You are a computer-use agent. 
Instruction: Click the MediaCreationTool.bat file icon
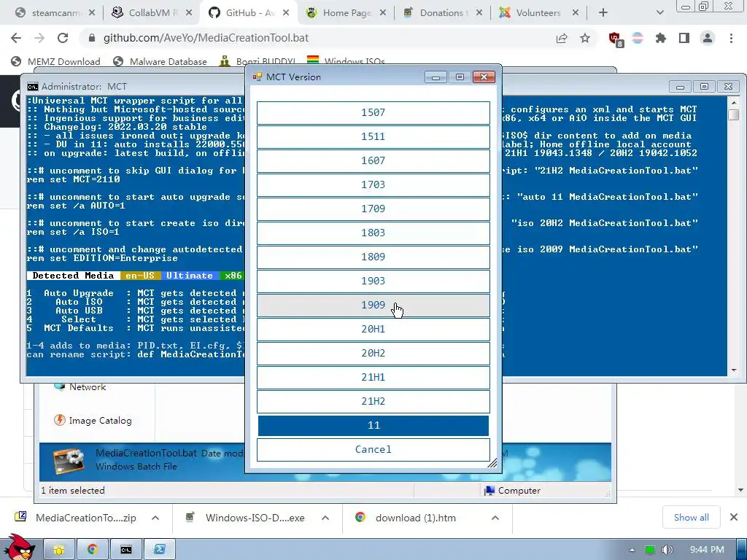pyautogui.click(x=69, y=461)
